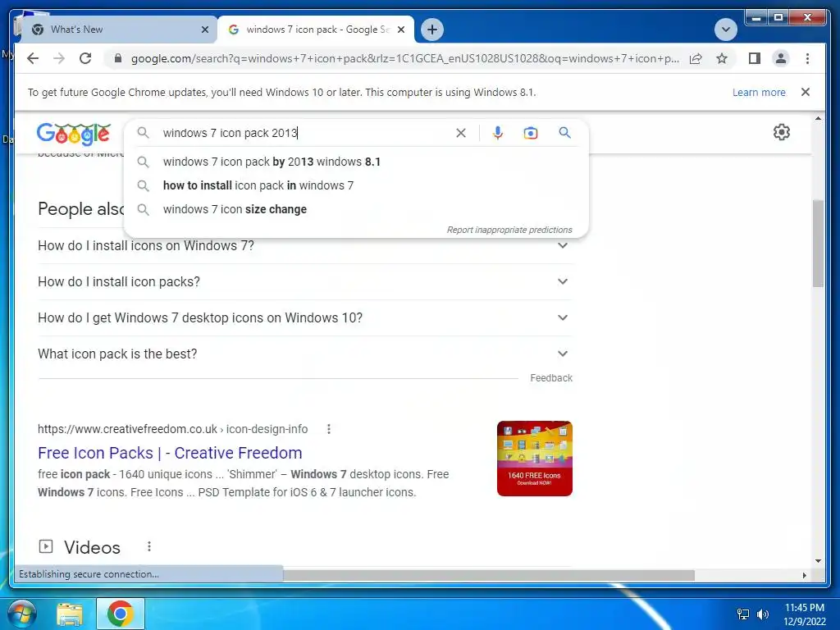Click Chrome icon in taskbar
The width and height of the screenshot is (840, 630).
(120, 614)
